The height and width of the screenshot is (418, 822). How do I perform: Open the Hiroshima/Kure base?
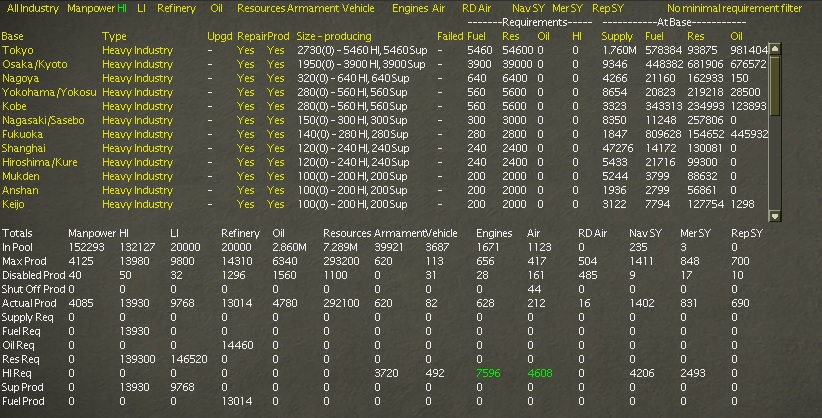point(39,162)
